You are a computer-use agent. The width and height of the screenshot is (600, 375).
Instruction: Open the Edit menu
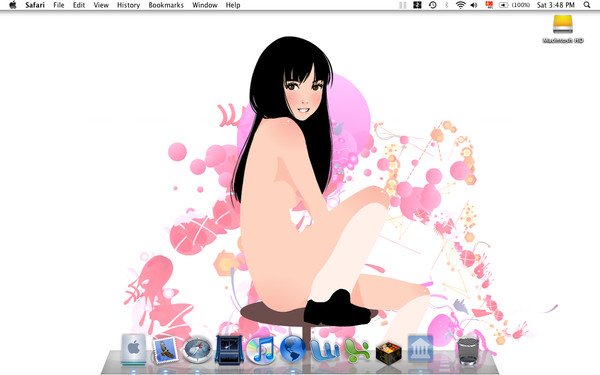(x=79, y=5)
